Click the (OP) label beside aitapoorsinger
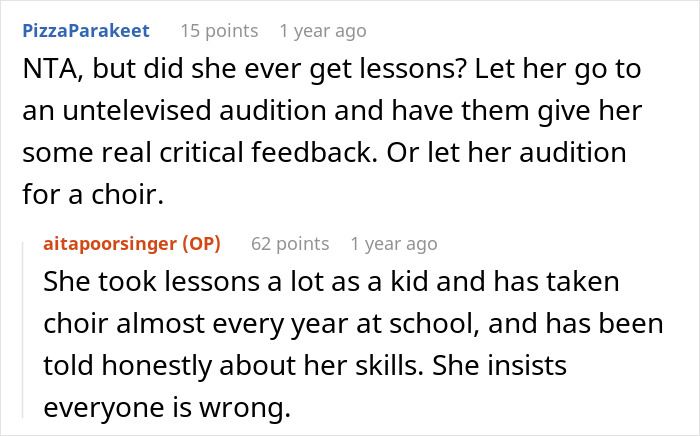 (200, 243)
